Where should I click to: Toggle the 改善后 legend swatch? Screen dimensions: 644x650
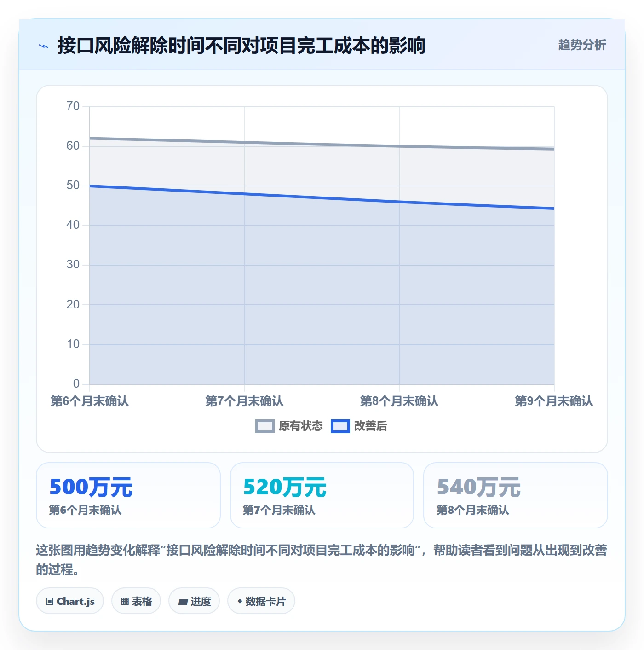[x=340, y=426]
